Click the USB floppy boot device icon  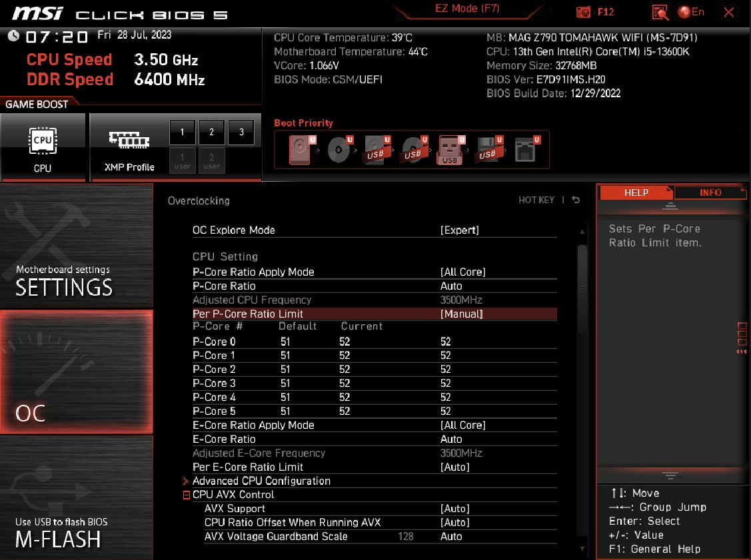point(490,150)
